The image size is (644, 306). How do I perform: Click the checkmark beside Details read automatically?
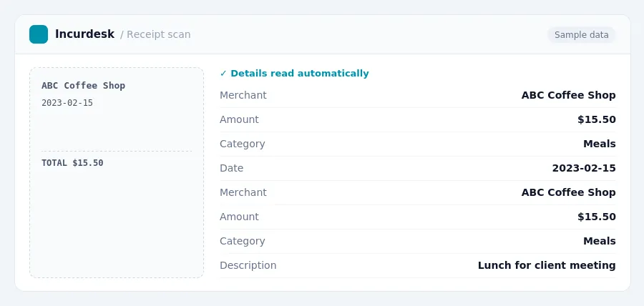click(x=223, y=74)
